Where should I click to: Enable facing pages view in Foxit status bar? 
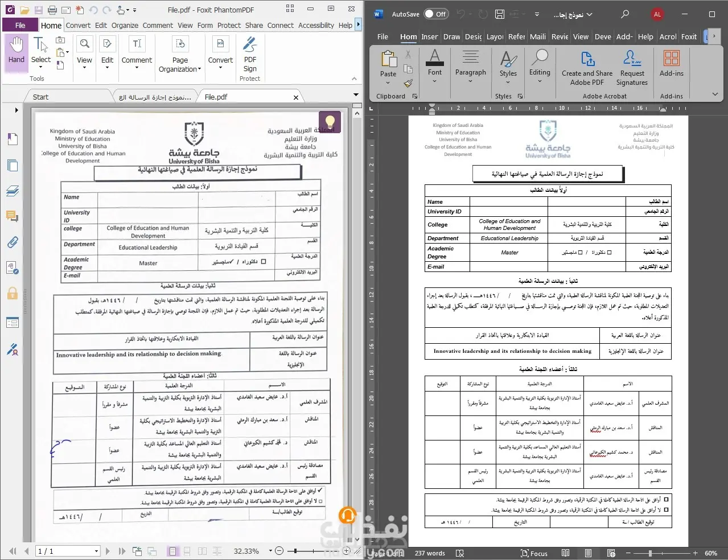coord(202,551)
